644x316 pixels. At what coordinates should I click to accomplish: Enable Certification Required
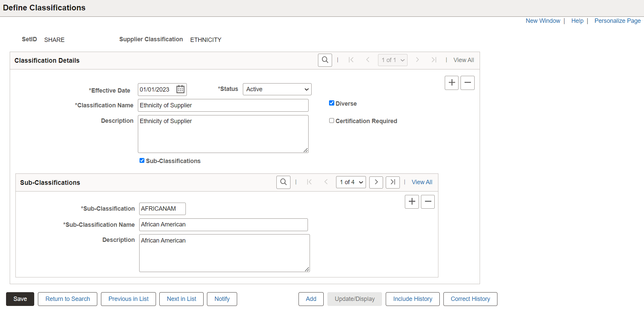(x=332, y=120)
